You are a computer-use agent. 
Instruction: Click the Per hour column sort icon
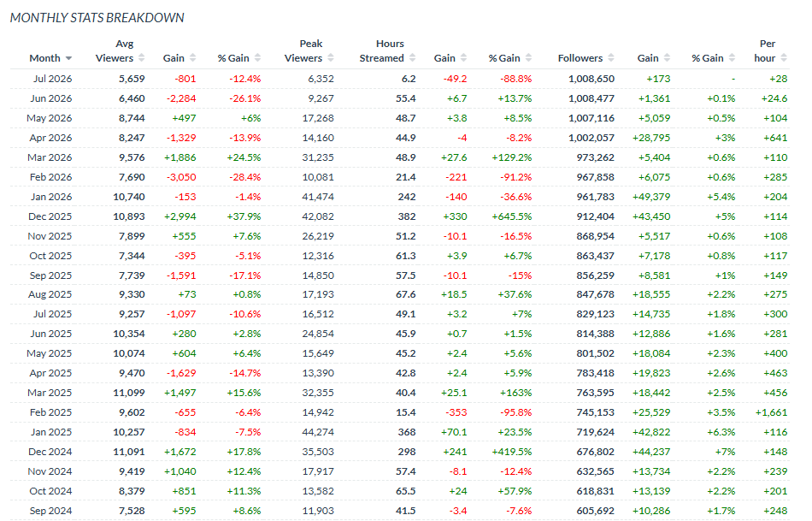tap(784, 58)
